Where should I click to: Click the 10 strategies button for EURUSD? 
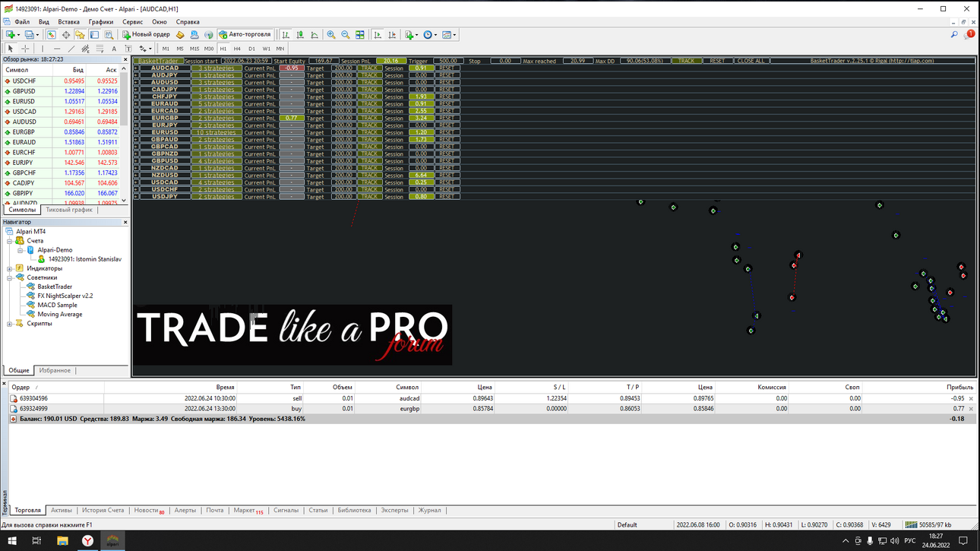(217, 132)
